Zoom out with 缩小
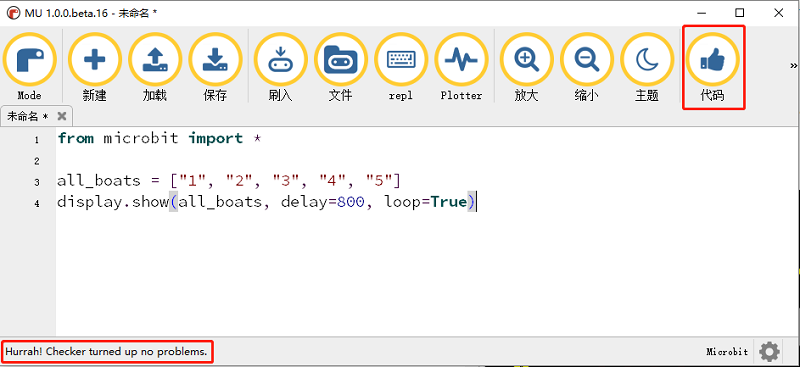800x367 pixels. click(586, 67)
